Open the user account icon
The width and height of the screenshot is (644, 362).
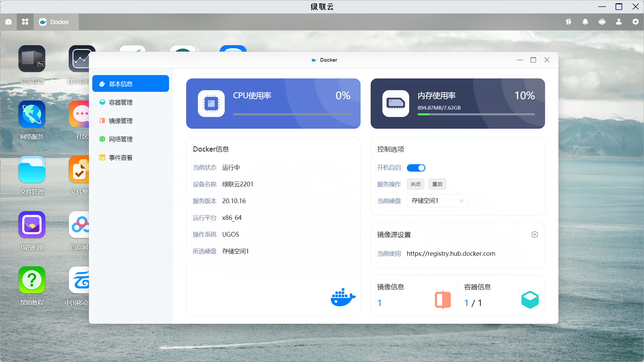(619, 22)
